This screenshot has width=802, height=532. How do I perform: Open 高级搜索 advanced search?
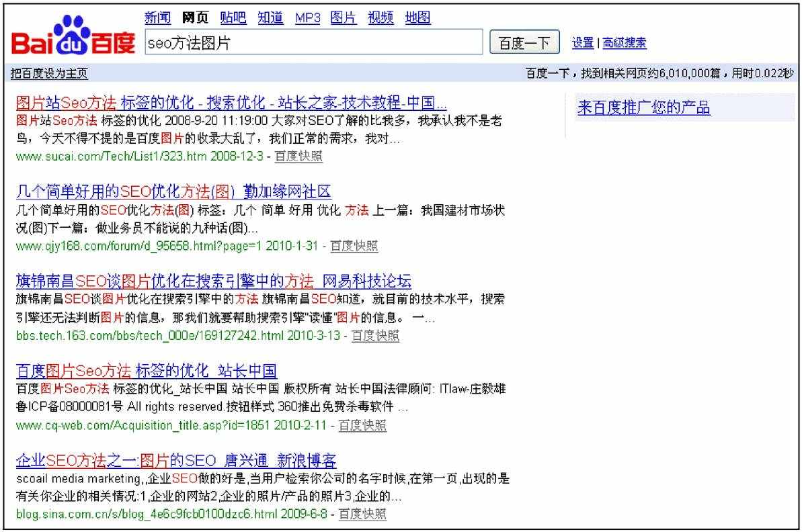(624, 43)
